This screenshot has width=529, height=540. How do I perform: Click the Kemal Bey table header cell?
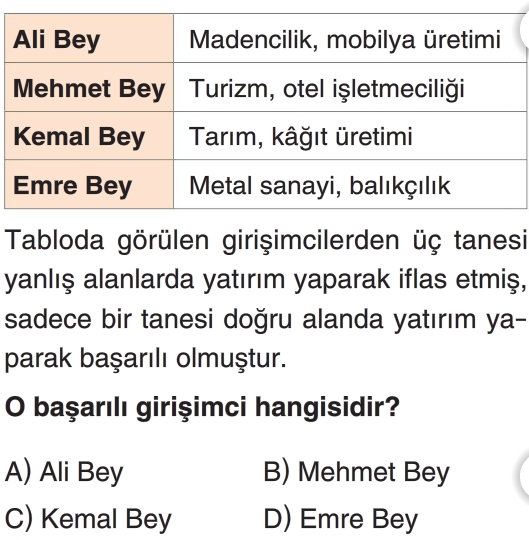[89, 136]
